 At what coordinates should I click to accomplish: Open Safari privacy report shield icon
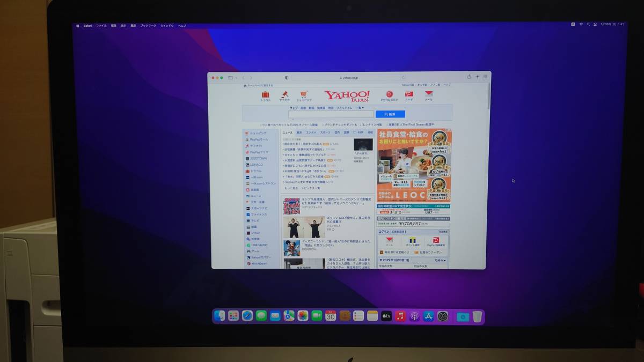[x=287, y=78]
